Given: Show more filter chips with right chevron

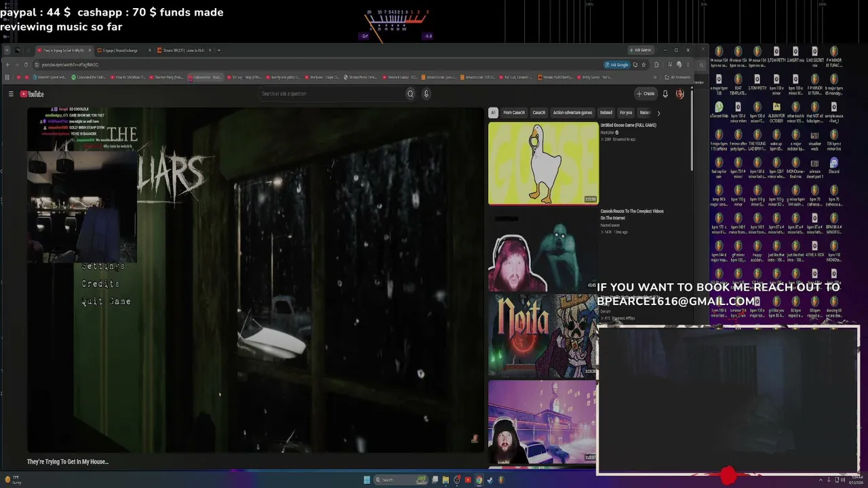Looking at the screenshot, I should (x=658, y=113).
